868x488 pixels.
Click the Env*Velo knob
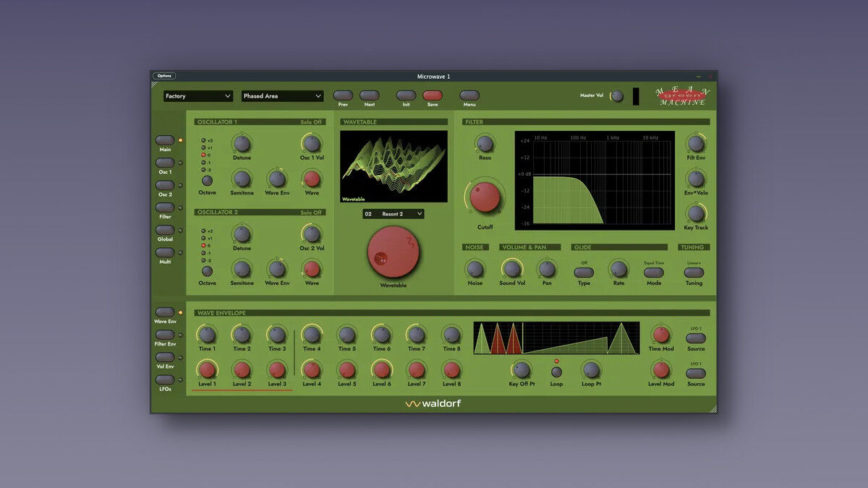(x=696, y=179)
